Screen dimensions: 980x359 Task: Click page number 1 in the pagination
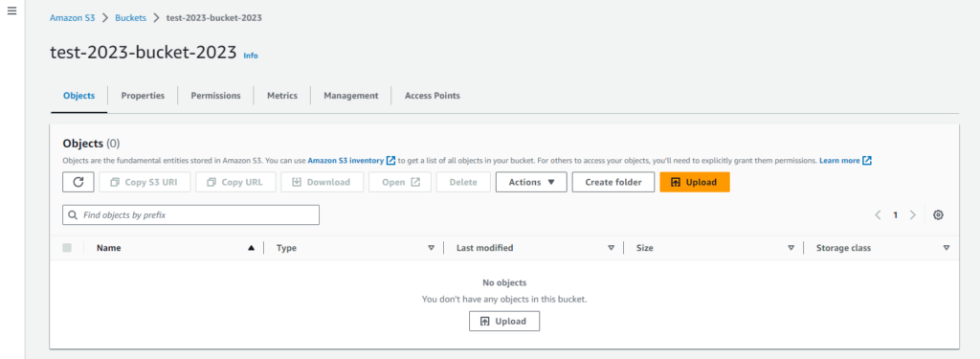[895, 215]
